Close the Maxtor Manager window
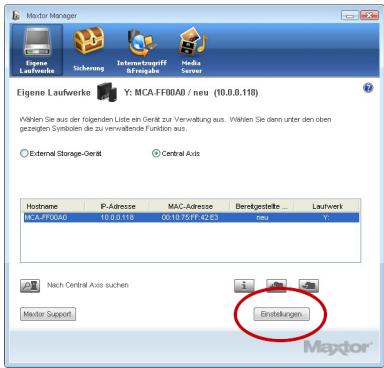Screen dimensions: 384x368 369,15
